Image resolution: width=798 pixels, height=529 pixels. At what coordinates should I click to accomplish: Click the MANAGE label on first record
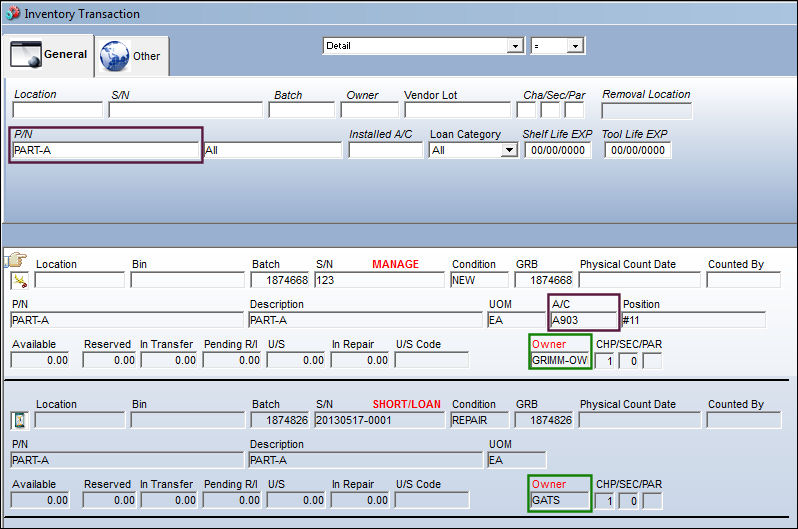(395, 264)
